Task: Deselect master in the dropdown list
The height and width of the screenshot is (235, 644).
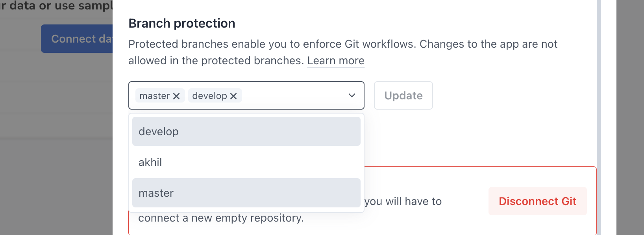Action: (x=246, y=193)
